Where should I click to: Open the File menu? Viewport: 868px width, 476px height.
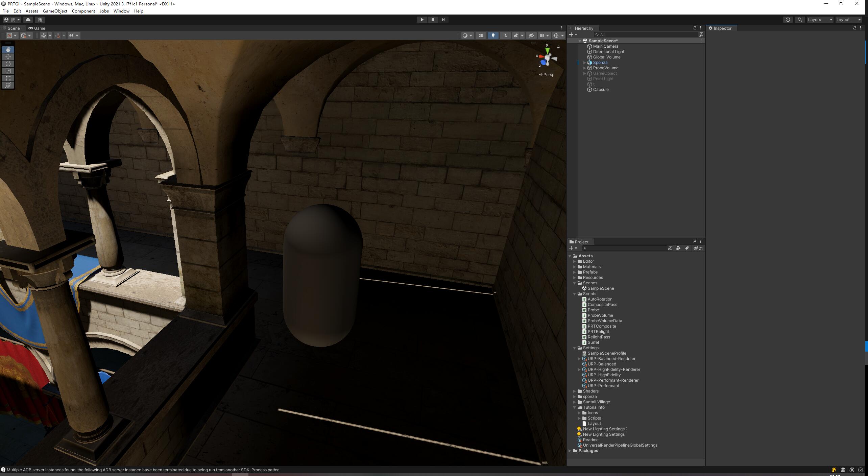(x=5, y=11)
